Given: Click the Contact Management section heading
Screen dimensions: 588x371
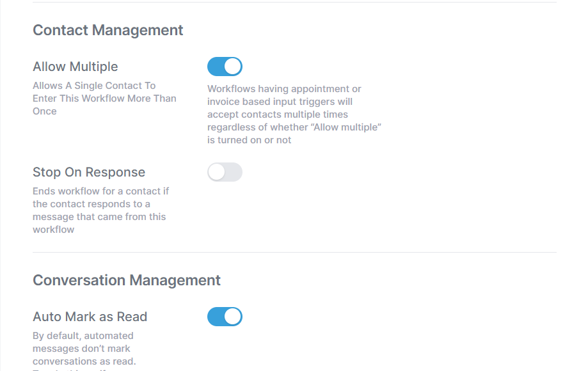Looking at the screenshot, I should pos(108,30).
